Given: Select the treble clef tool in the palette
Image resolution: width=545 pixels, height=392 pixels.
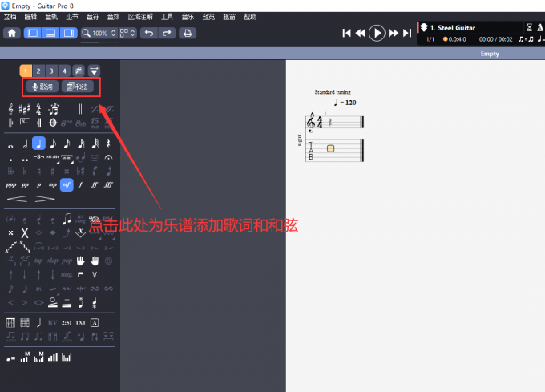Looking at the screenshot, I should (10, 109).
